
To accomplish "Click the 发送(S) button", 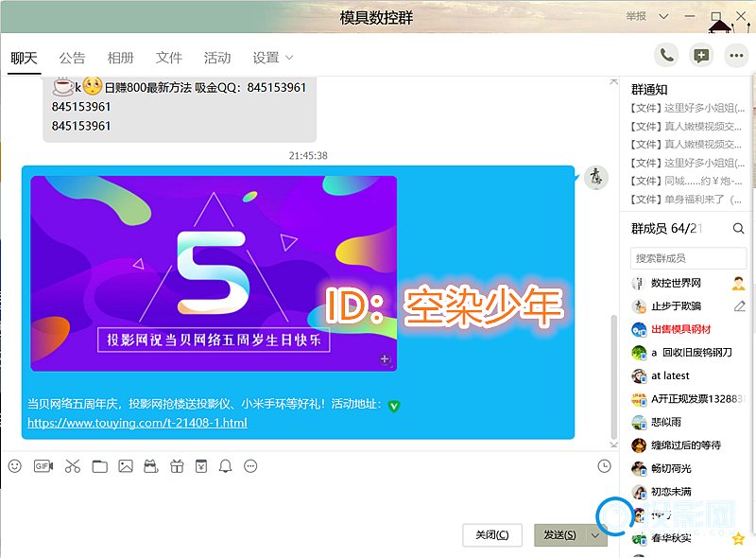I will (x=559, y=535).
